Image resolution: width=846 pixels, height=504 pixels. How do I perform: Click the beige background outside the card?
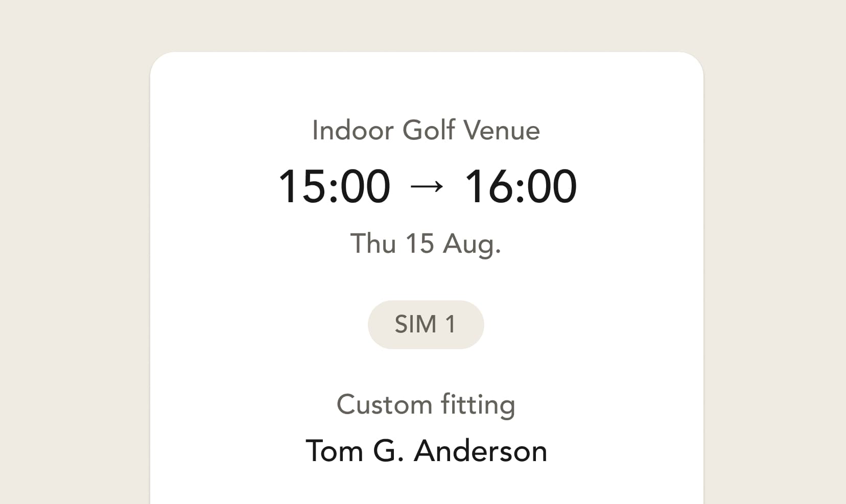(72, 255)
